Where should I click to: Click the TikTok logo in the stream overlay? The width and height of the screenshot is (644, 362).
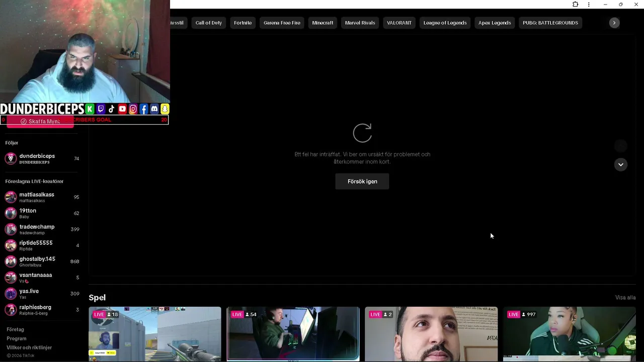pos(111,109)
